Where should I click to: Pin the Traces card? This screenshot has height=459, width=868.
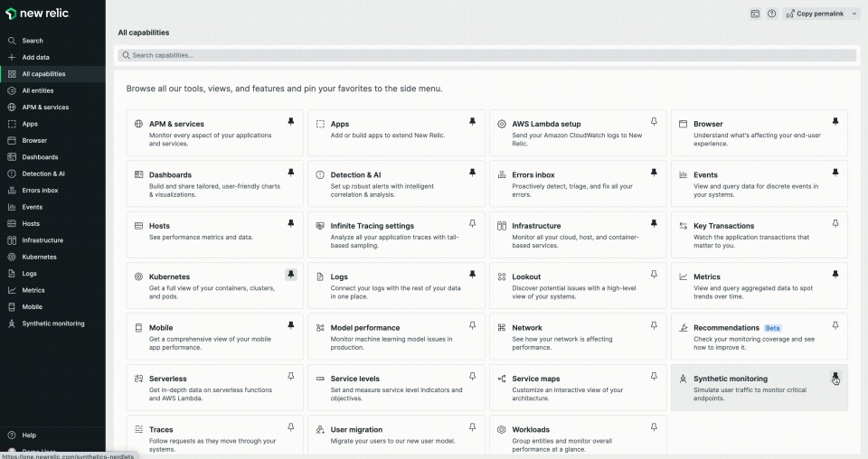(x=290, y=427)
